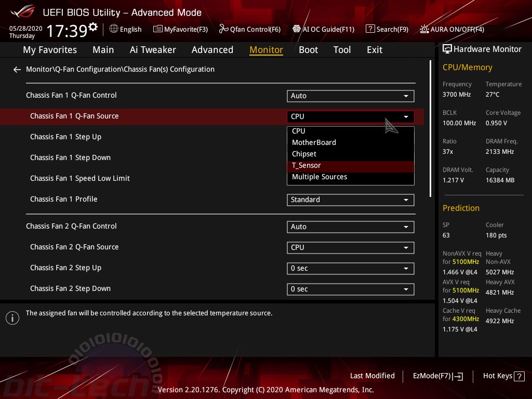Open the Chassis Fan 1 Q-Fan Control dropdown
The image size is (532, 399).
(x=351, y=96)
